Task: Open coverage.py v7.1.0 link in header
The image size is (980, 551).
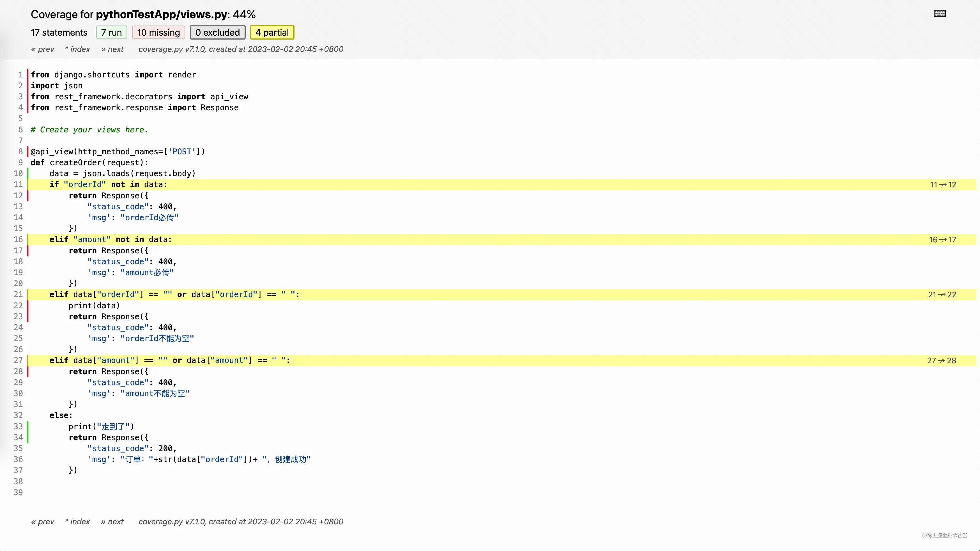Action: tap(172, 49)
